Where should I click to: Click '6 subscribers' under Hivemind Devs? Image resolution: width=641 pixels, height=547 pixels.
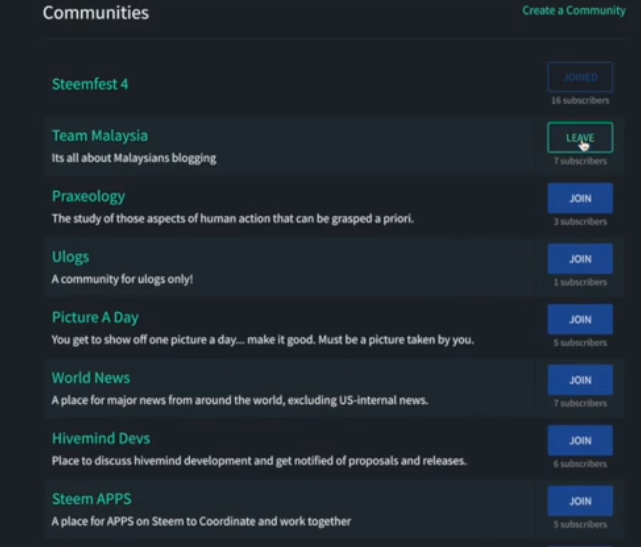click(580, 464)
